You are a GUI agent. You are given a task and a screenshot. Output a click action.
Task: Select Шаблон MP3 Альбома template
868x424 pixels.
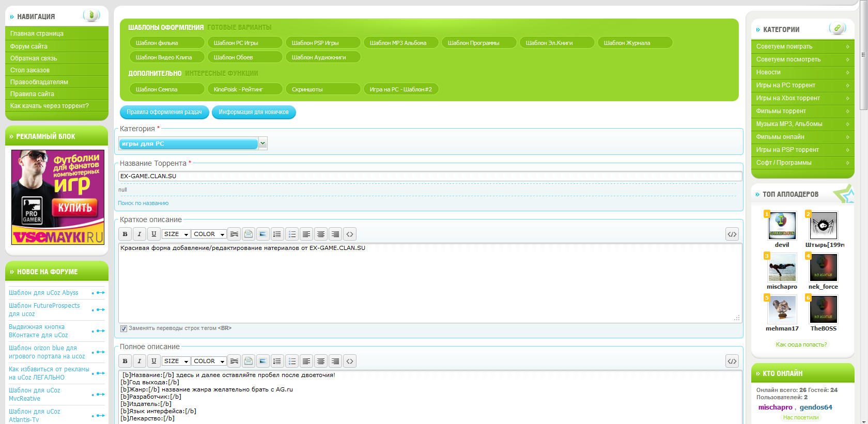(x=401, y=43)
